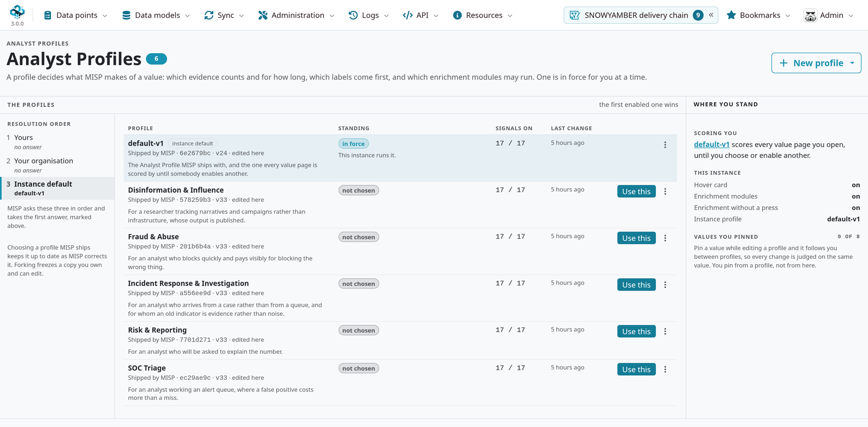Image resolution: width=868 pixels, height=427 pixels.
Task: Open the Data models menu
Action: tap(156, 15)
